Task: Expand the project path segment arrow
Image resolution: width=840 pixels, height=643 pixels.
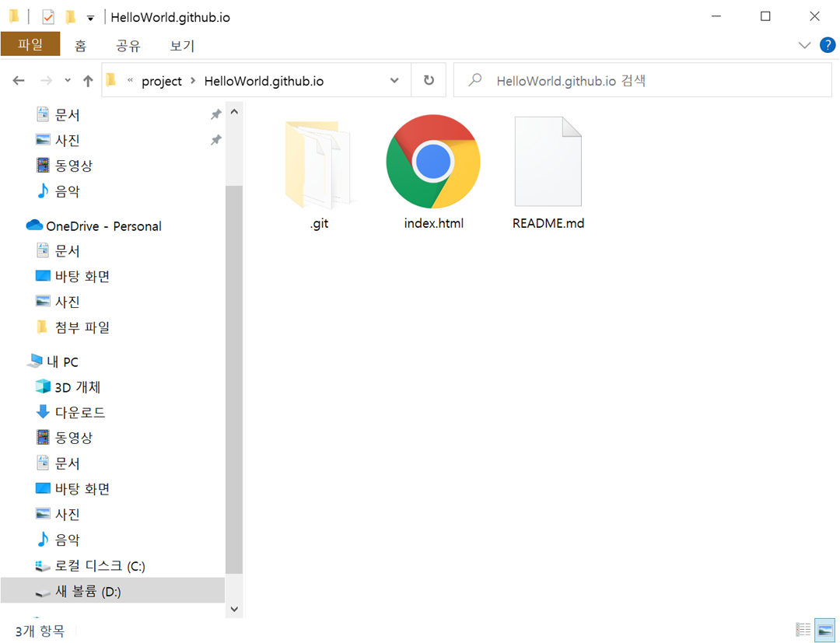Action: click(194, 80)
